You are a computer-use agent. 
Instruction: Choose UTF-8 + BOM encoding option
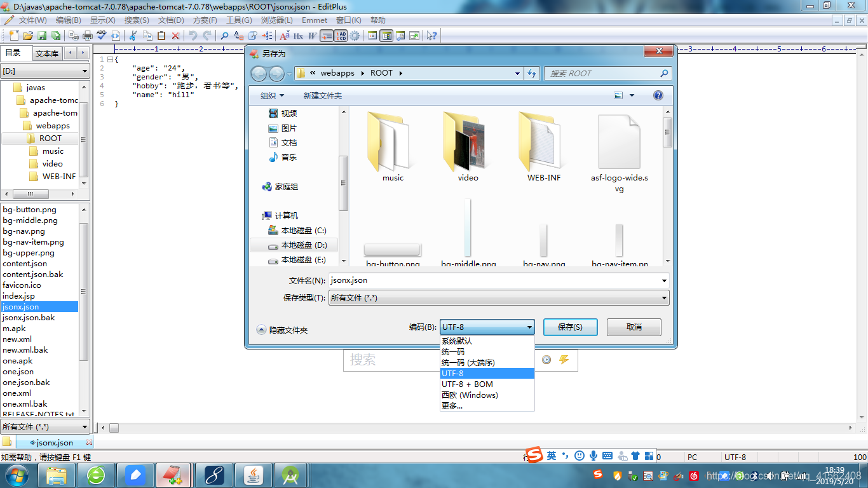[487, 384]
